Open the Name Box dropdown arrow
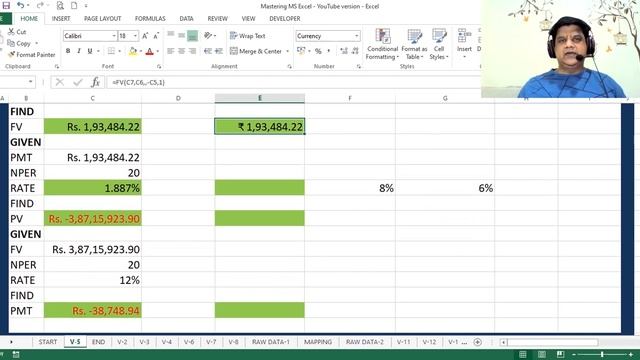Screen dimensions: 640x360 [x=31, y=82]
